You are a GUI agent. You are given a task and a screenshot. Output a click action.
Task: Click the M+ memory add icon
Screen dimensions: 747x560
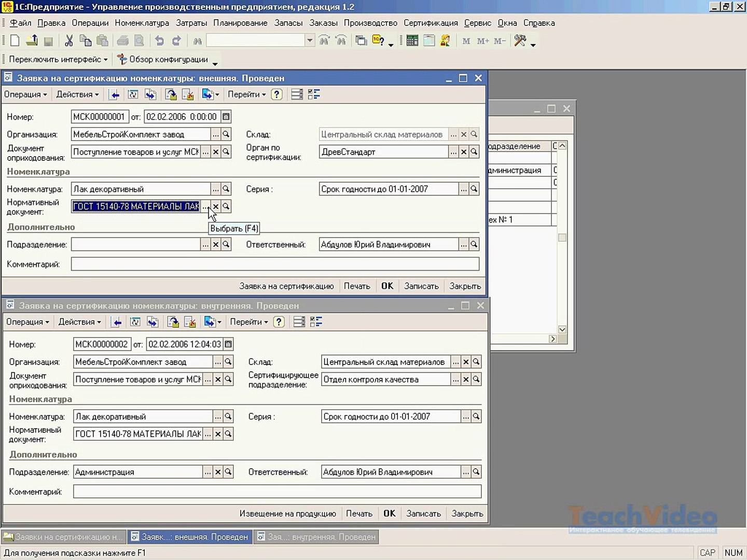pos(483,40)
